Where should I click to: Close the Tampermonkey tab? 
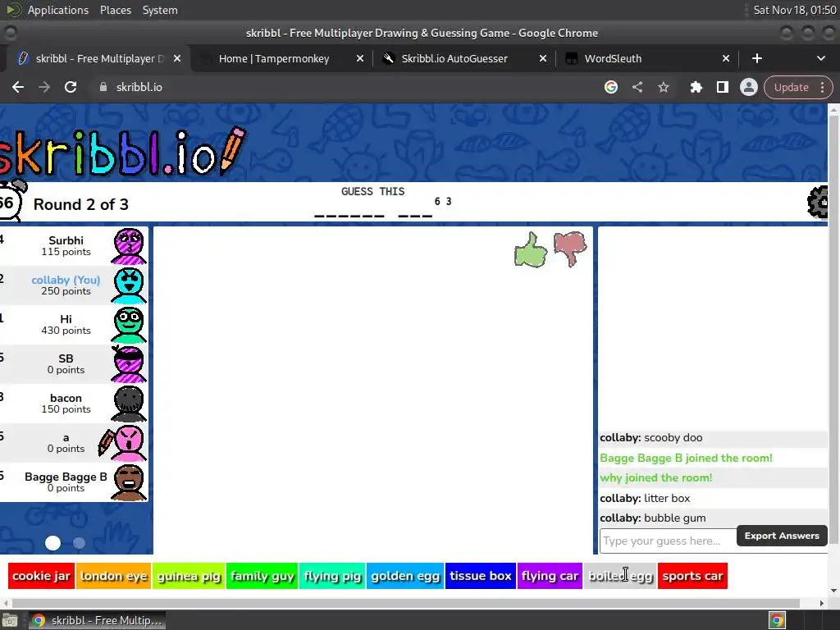tap(360, 58)
